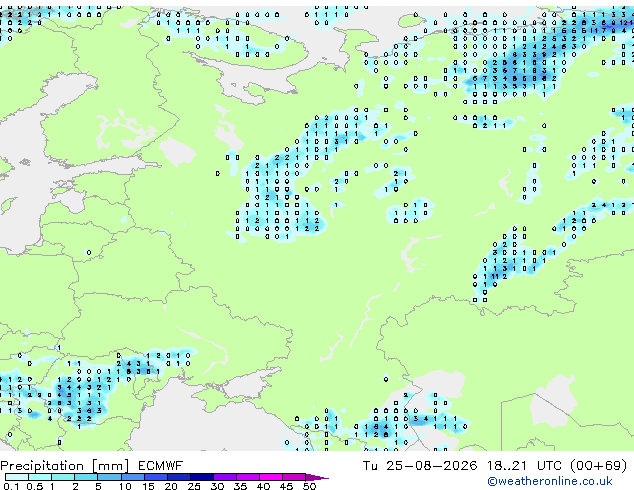Select the purple 30–35 mm legend swatch

[225, 477]
